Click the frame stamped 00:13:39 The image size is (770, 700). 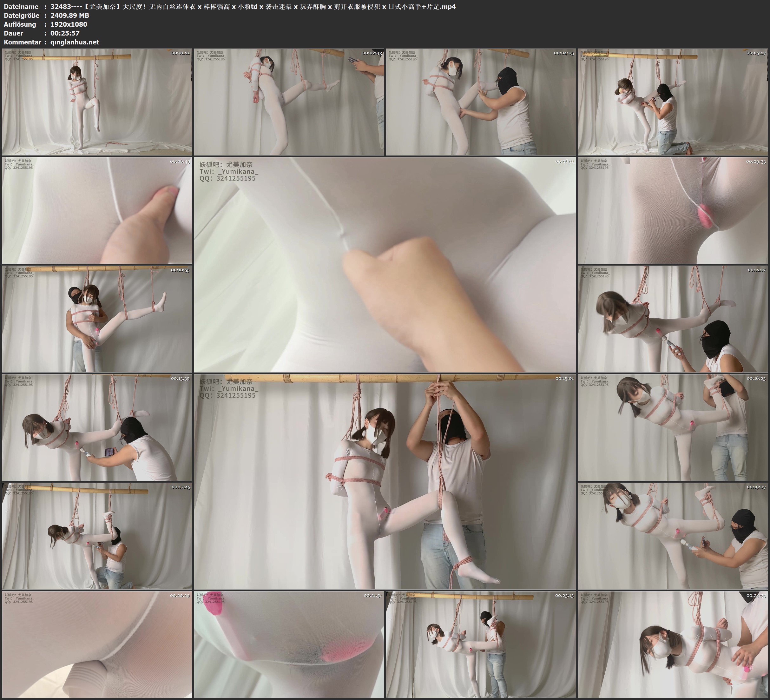97,427
